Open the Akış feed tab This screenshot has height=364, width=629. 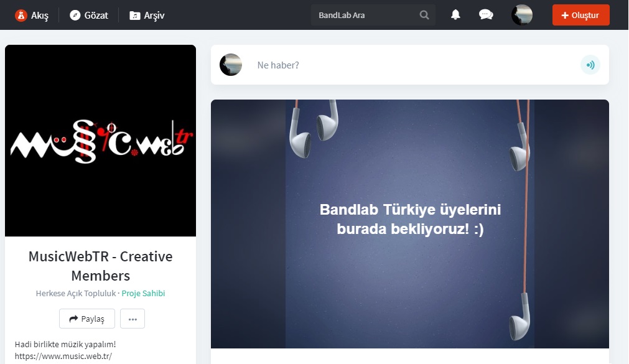pyautogui.click(x=32, y=16)
